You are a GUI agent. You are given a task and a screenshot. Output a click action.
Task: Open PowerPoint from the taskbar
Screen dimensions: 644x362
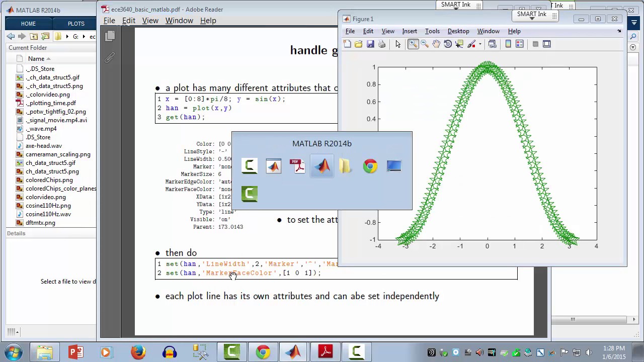76,352
